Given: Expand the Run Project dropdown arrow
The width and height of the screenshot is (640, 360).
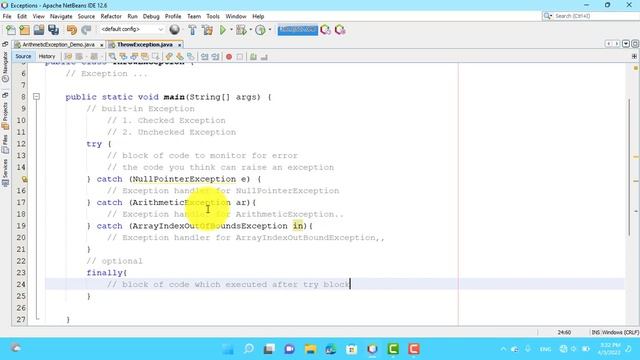Looking at the screenshot, I should tap(231, 29).
